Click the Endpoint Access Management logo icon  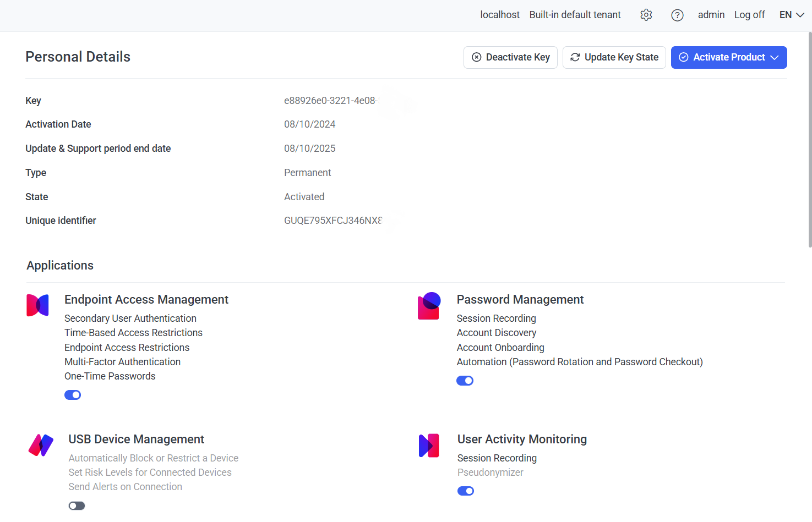click(37, 305)
